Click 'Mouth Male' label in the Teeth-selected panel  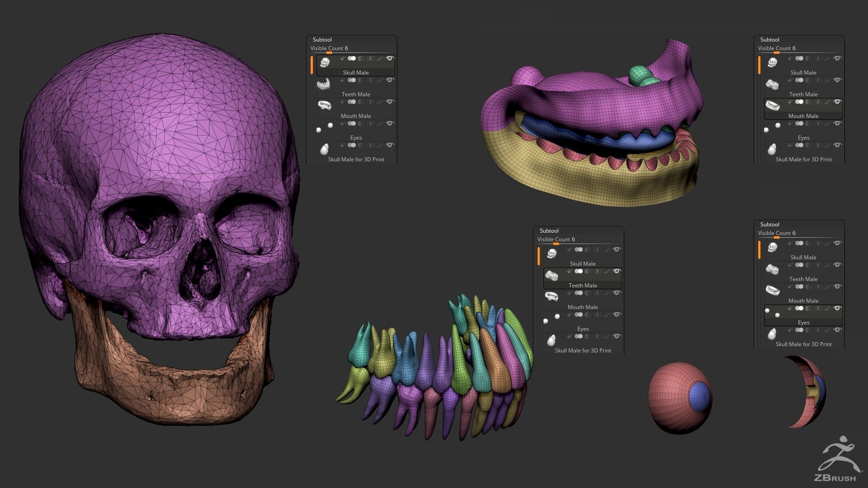pos(583,307)
